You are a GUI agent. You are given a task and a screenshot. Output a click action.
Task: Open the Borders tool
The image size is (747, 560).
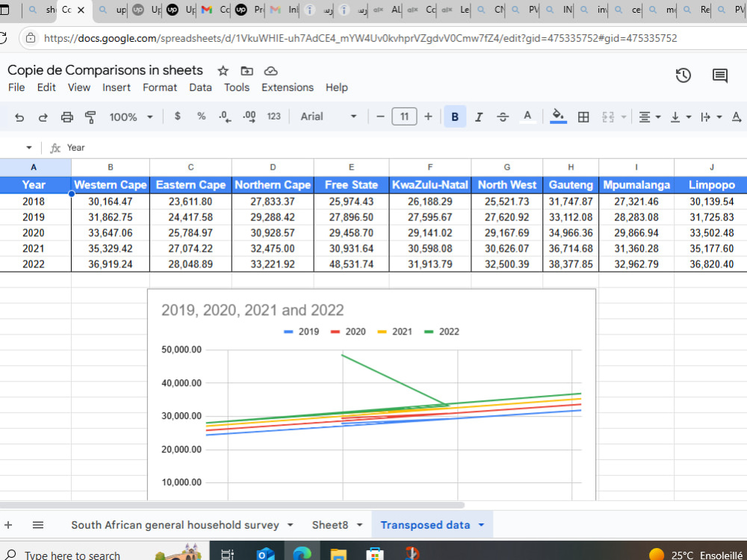click(583, 116)
